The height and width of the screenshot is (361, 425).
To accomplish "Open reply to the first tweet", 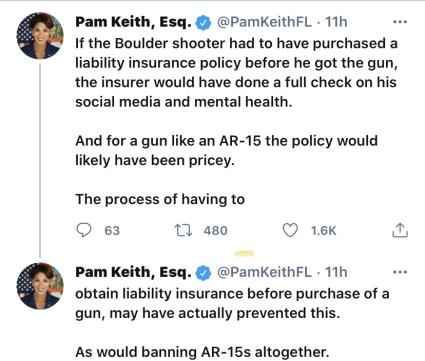I will click(83, 230).
